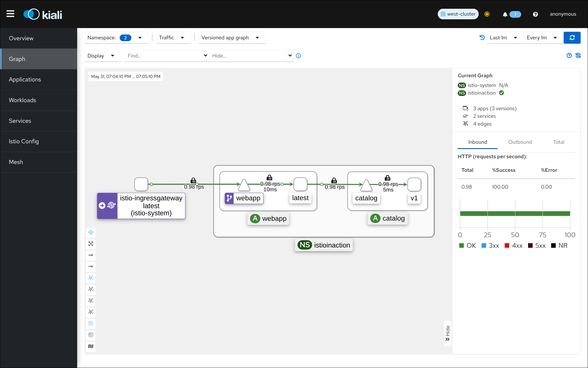
Task: Click the lock icon above the 5ms edge
Action: pyautogui.click(x=387, y=178)
